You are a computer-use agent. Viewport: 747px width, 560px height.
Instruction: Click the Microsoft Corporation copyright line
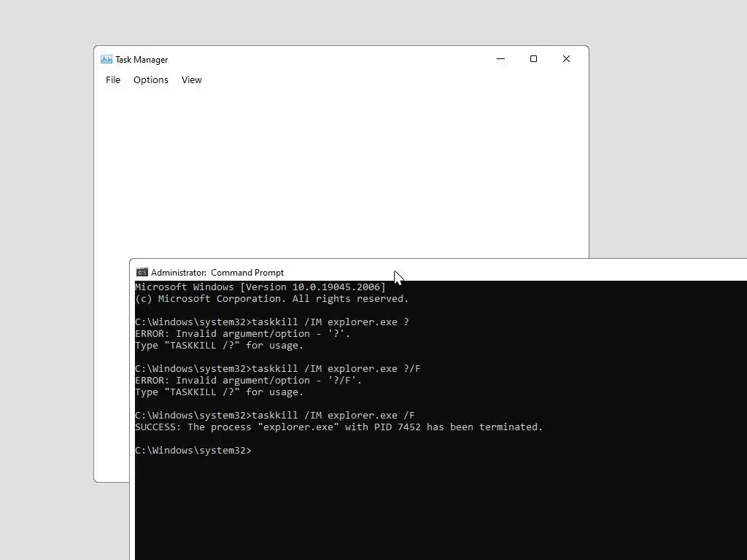click(x=271, y=298)
